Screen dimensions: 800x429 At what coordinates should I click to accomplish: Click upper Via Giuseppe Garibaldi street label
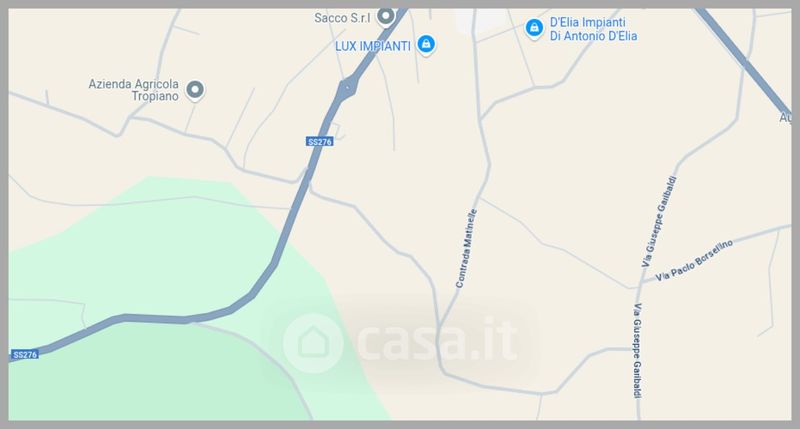click(x=659, y=221)
